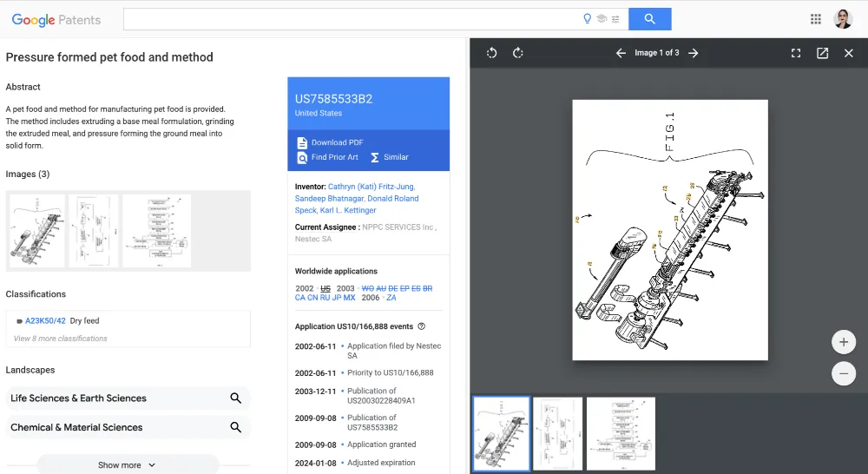Click patent number US7585533B2
Viewport: 868px width, 474px height.
[x=334, y=99]
